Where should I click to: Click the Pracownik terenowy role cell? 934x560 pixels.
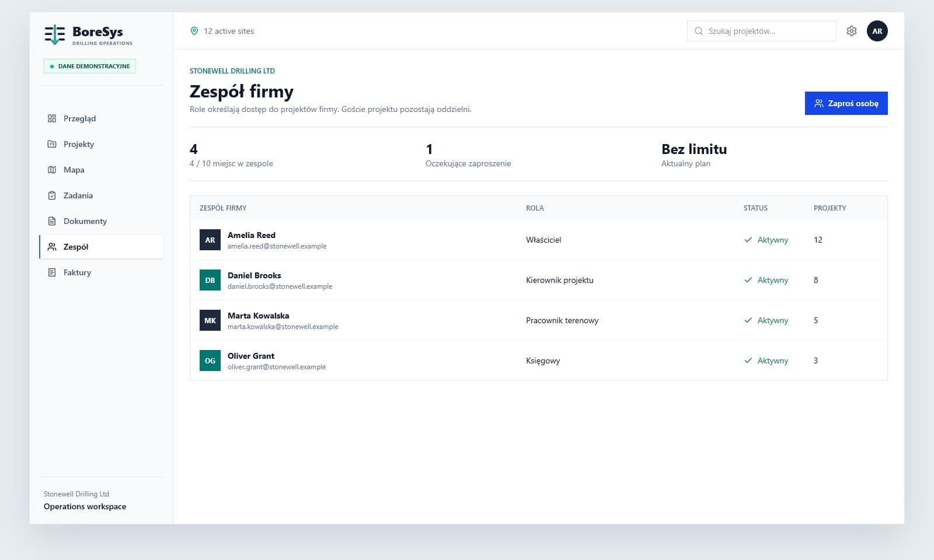click(562, 320)
